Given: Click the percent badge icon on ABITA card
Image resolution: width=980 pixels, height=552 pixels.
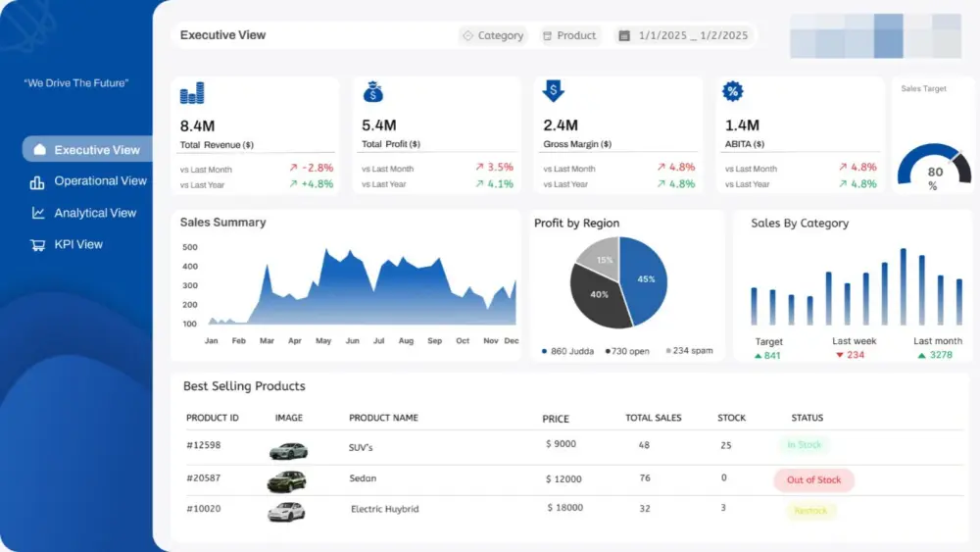Looking at the screenshot, I should (732, 91).
